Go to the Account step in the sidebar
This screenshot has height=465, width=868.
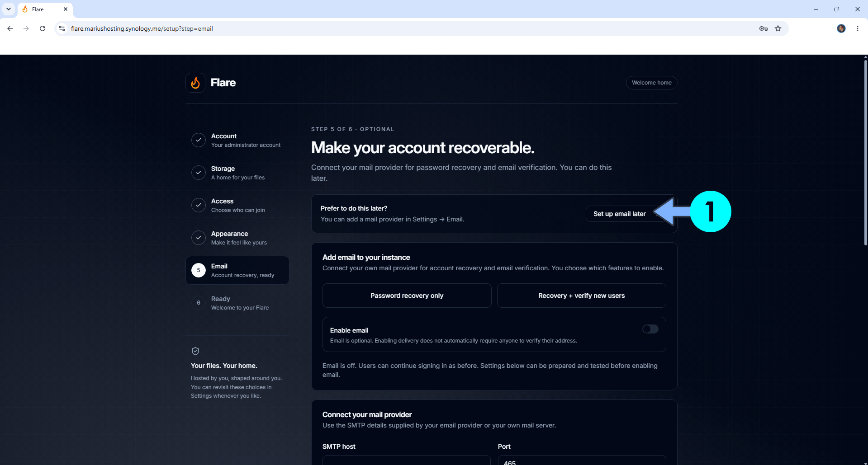(237, 140)
